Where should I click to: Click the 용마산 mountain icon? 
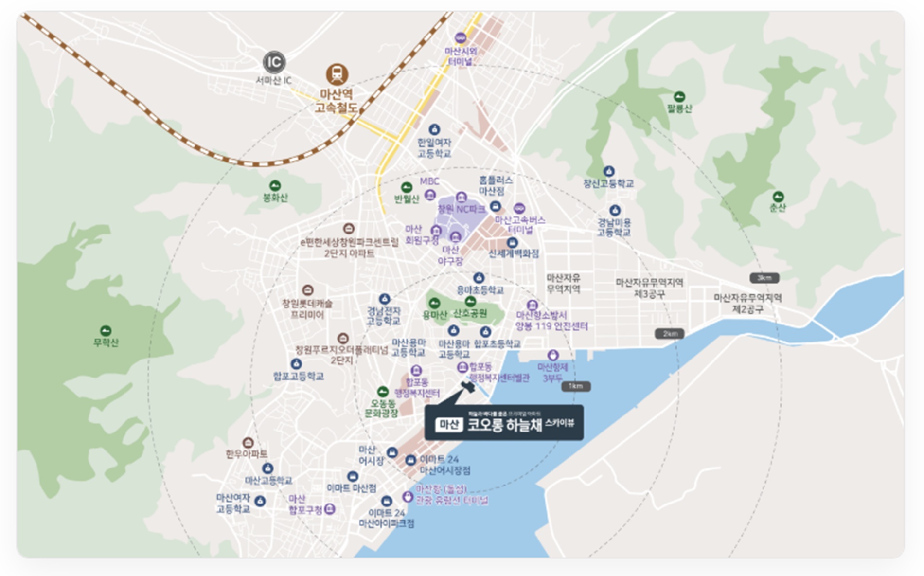pyautogui.click(x=434, y=303)
